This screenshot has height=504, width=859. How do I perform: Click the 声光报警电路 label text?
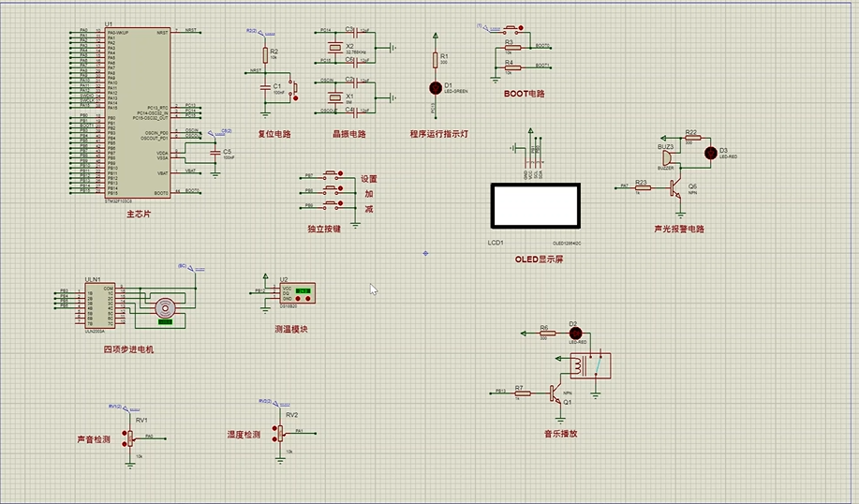point(679,229)
